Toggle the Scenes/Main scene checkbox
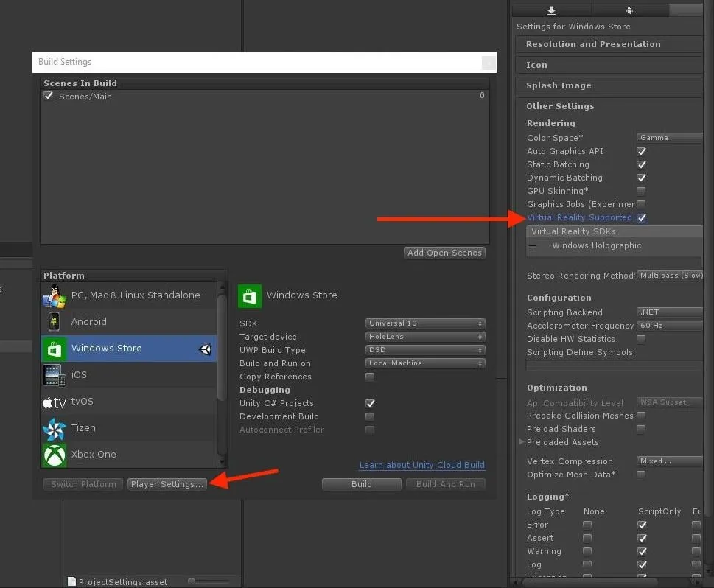714x588 pixels. point(49,96)
